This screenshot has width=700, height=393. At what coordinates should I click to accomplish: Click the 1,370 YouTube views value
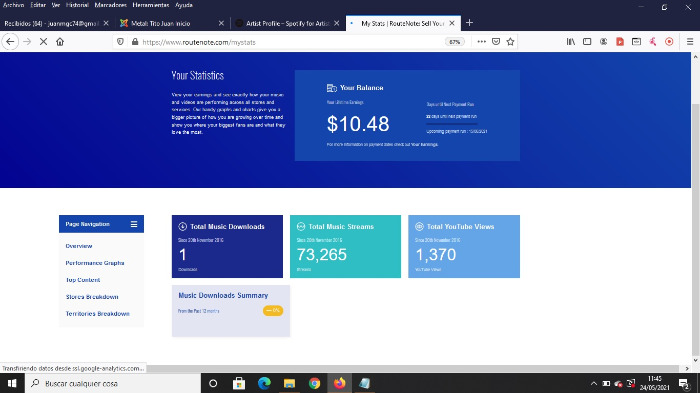[x=436, y=255]
